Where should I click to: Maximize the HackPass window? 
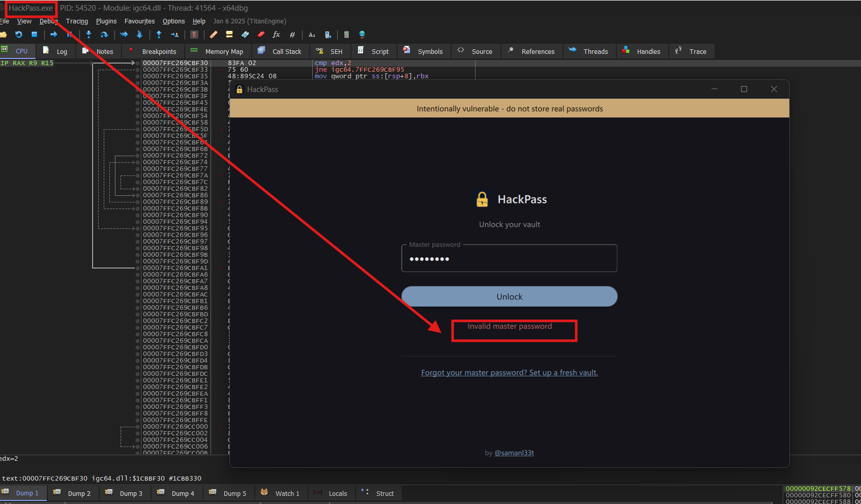coord(744,89)
